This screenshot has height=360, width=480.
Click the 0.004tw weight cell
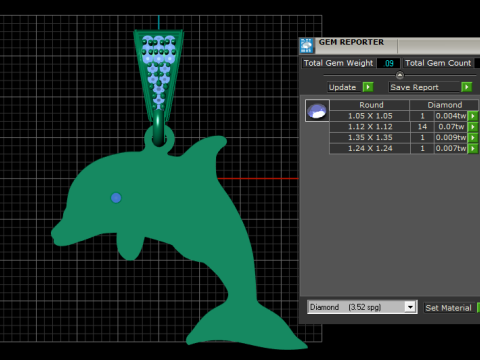451,116
